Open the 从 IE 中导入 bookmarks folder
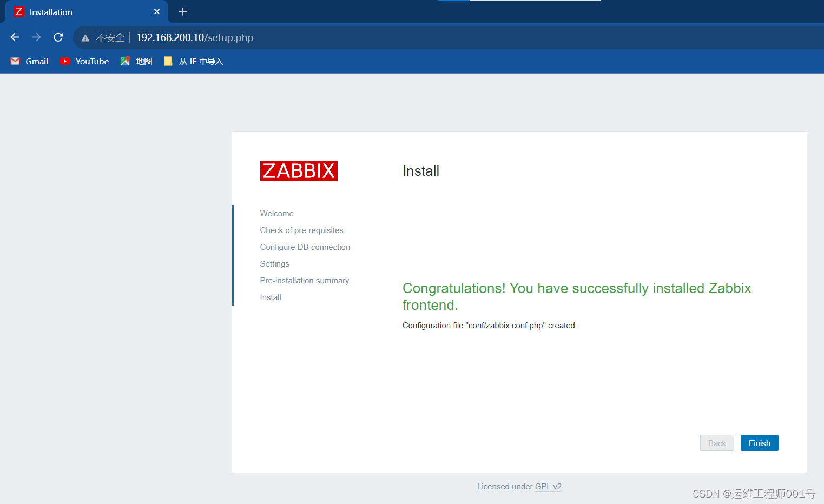This screenshot has height=504, width=824. 194,61
